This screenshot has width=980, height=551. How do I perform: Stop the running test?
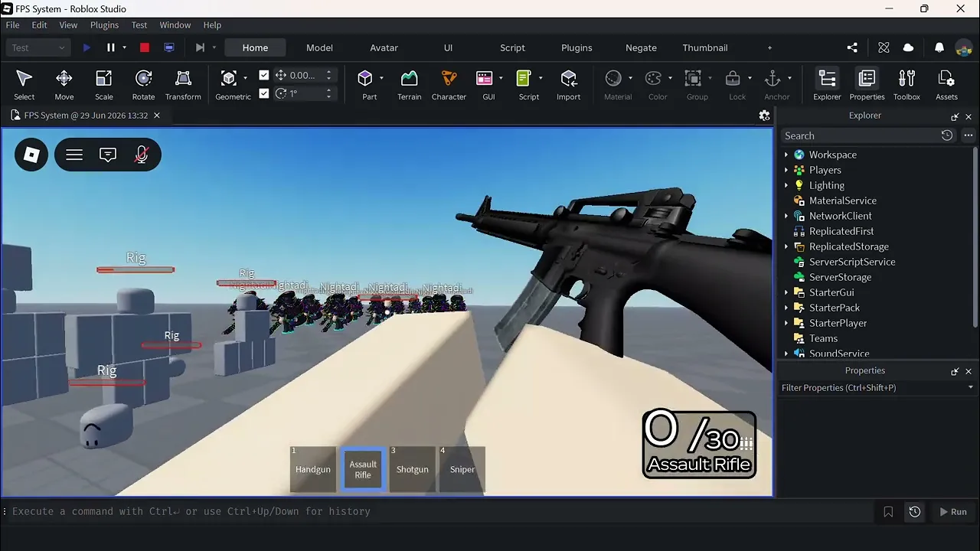coord(144,47)
